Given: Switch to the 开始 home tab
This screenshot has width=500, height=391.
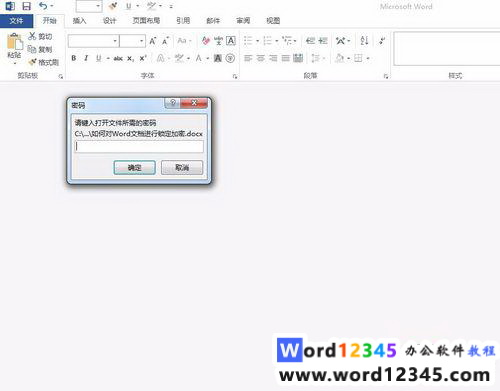Looking at the screenshot, I should (x=49, y=21).
